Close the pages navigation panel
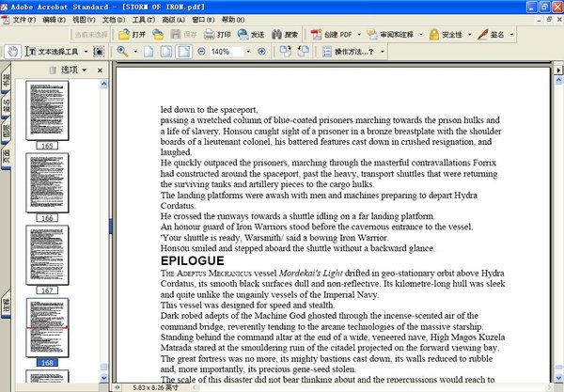This screenshot has height=392, width=564. click(x=100, y=71)
